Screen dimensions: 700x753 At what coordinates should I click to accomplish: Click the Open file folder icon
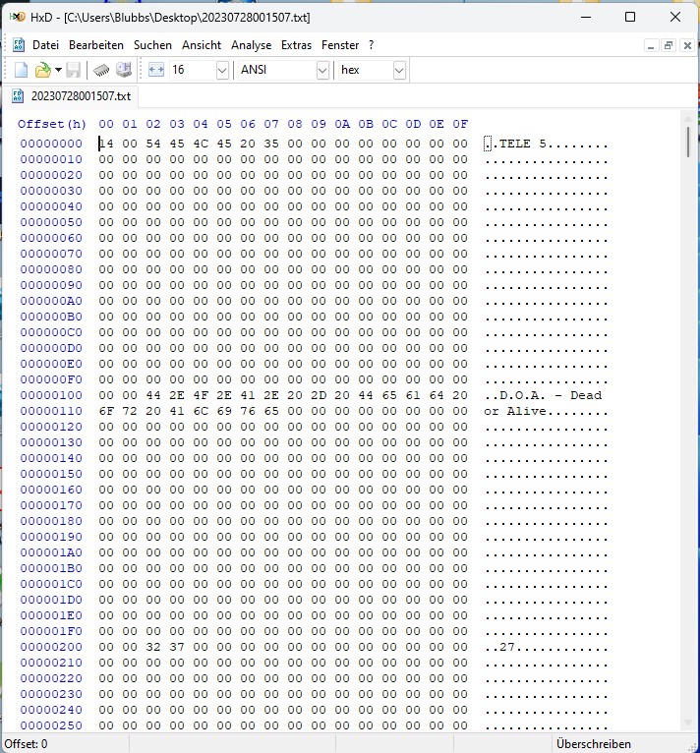point(42,70)
